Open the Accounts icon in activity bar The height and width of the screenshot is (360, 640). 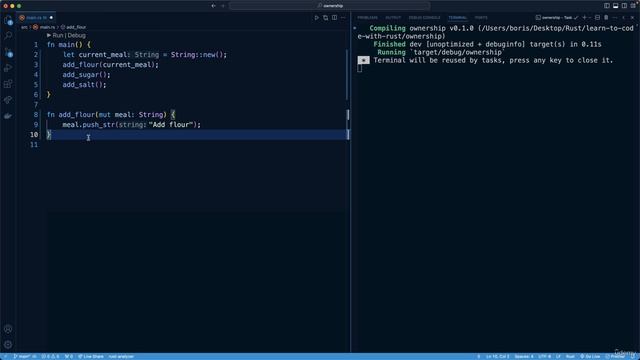pos(8,329)
